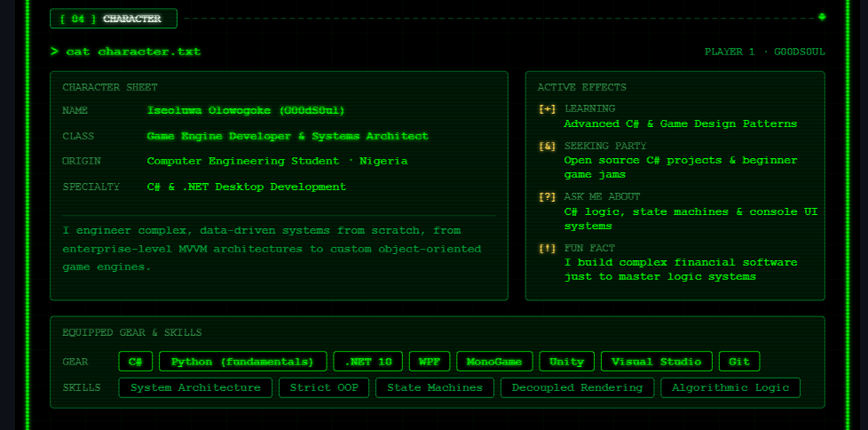Click the Algorithmic Logic skill tag
The width and height of the screenshot is (868, 430).
pyautogui.click(x=730, y=388)
